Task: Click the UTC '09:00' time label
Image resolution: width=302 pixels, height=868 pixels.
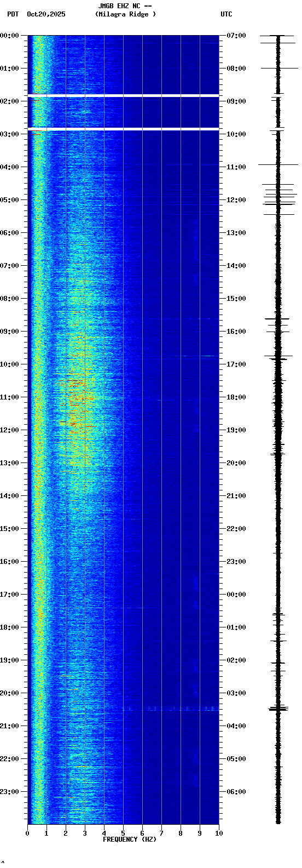Action: [236, 101]
